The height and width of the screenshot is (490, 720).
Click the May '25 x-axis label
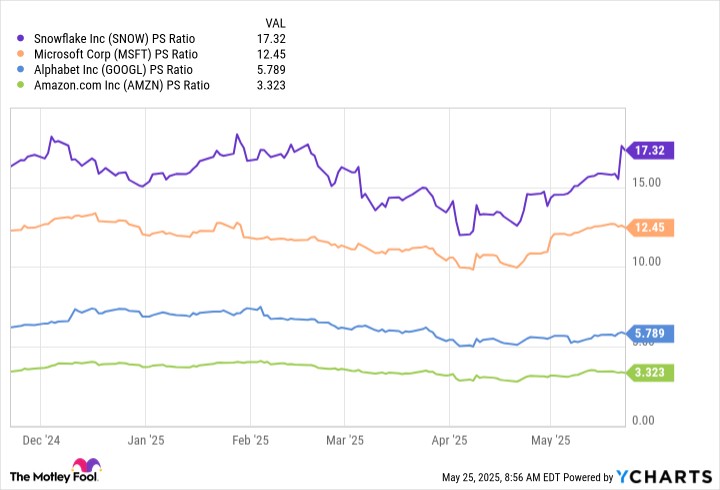[x=549, y=439]
